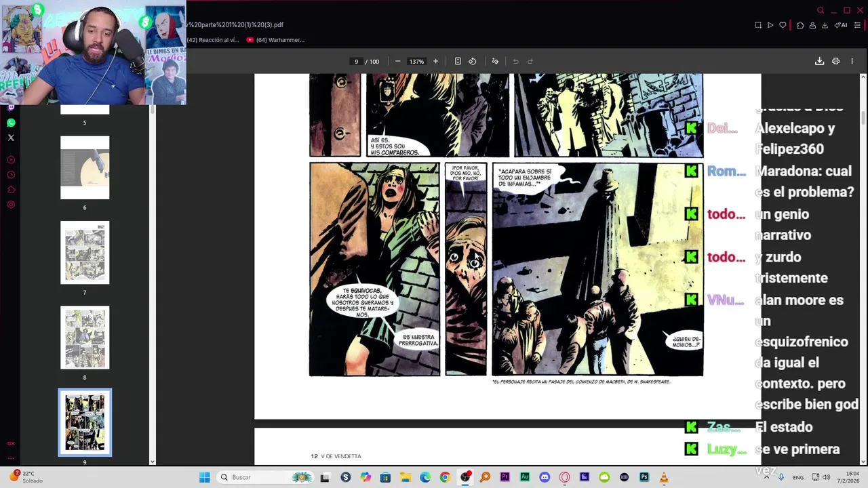868x488 pixels.
Task: Open the Warhammer... YouTube bookmark
Action: coord(275,40)
